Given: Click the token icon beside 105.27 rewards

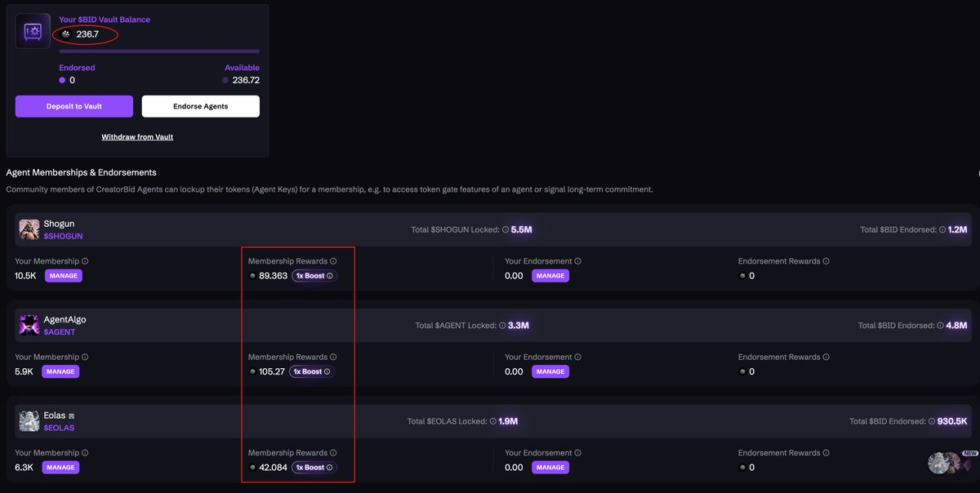Looking at the screenshot, I should [x=252, y=371].
